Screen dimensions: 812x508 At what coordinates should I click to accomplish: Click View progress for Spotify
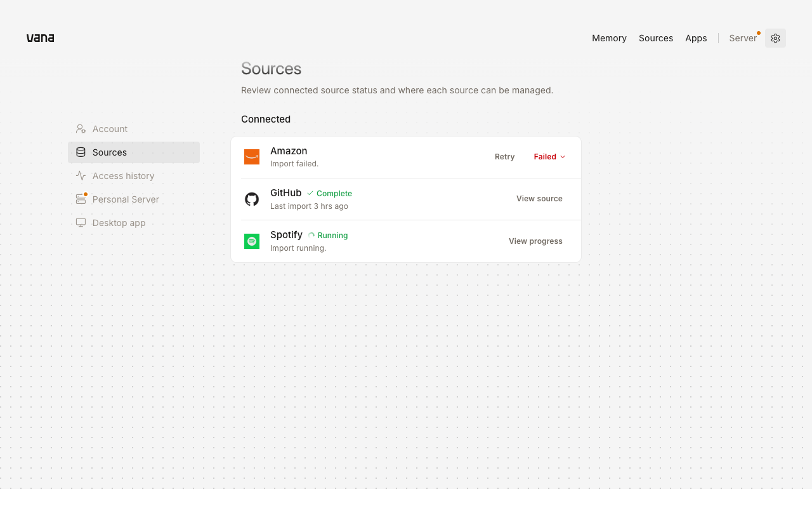(x=535, y=241)
